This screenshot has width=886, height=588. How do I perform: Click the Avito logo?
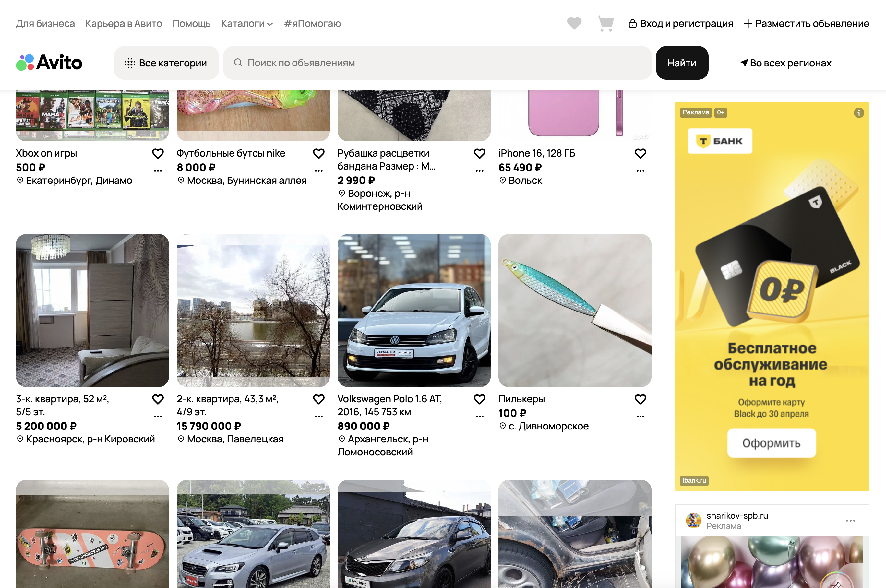click(49, 62)
